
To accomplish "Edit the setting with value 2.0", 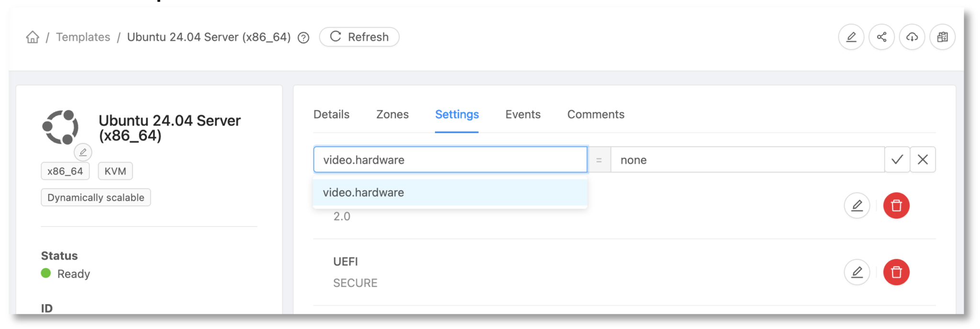I will coord(857,205).
